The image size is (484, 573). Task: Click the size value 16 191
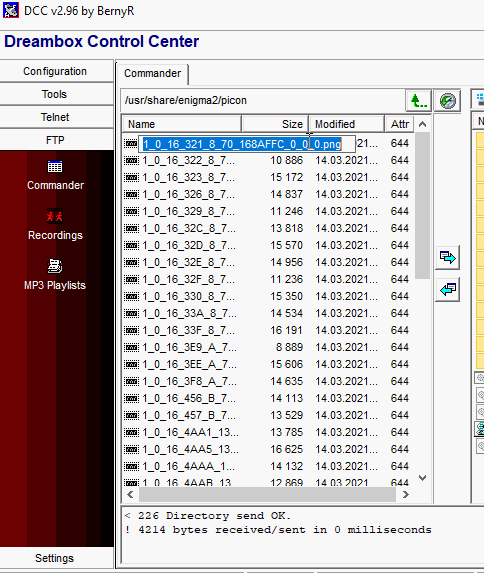click(287, 330)
